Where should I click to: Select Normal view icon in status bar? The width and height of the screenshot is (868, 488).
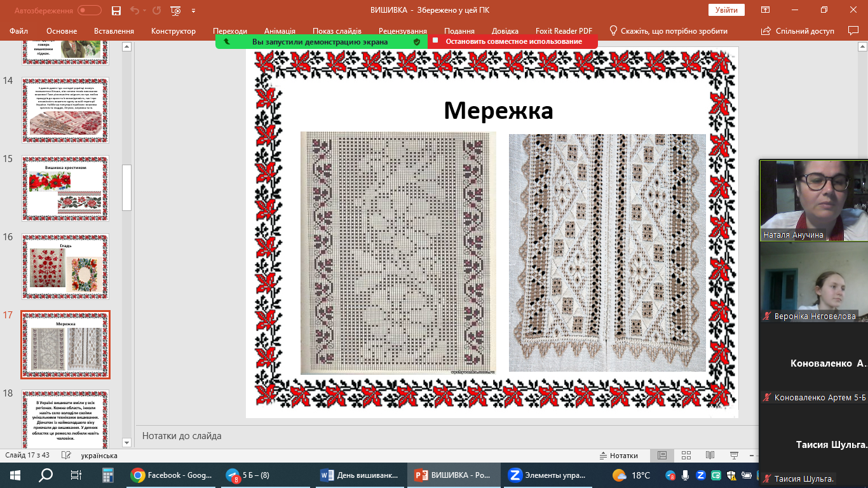[x=661, y=456]
